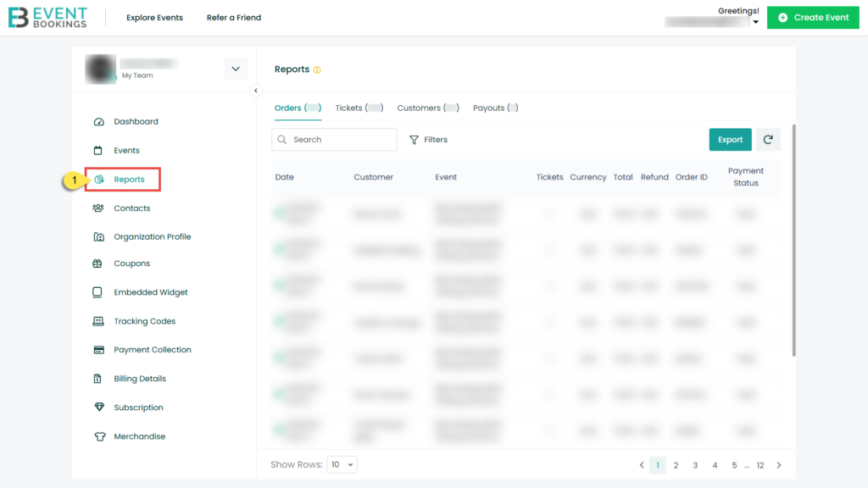Go to next page arrow
The width and height of the screenshot is (868, 488).
(x=779, y=465)
